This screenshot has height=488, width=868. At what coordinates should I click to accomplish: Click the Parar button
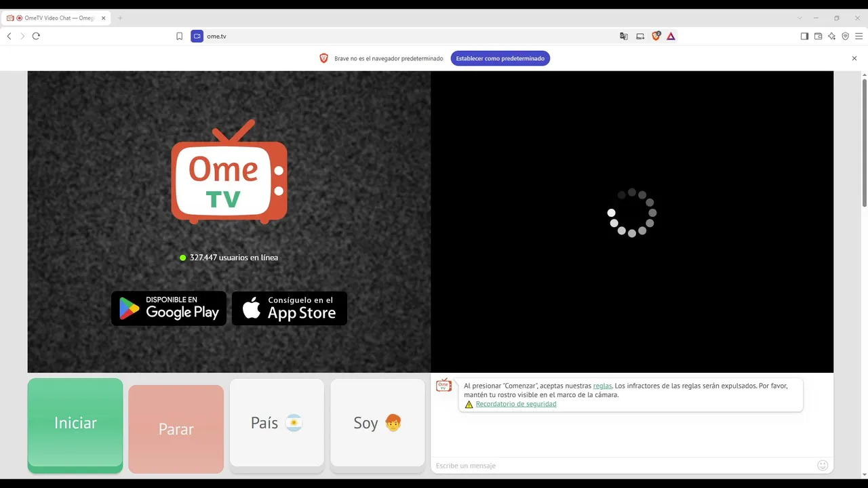click(x=176, y=429)
